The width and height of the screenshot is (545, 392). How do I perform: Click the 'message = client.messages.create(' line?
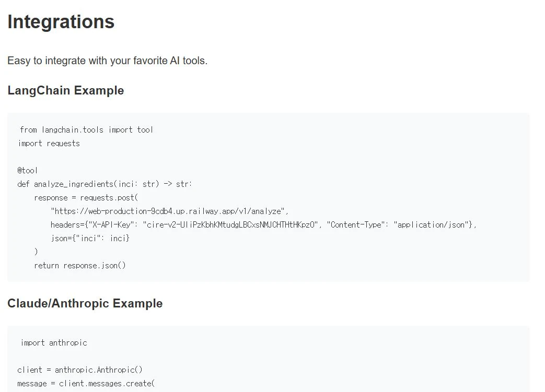[86, 383]
